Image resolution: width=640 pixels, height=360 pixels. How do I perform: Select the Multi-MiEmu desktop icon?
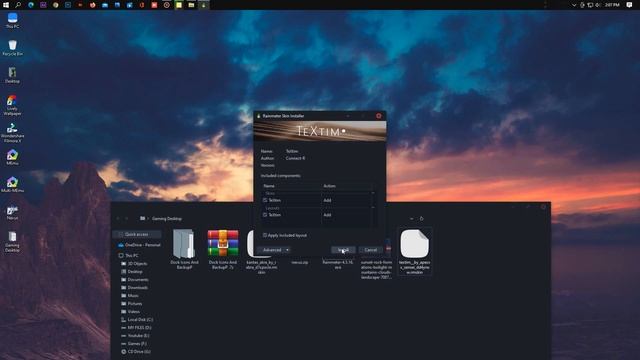(x=12, y=184)
